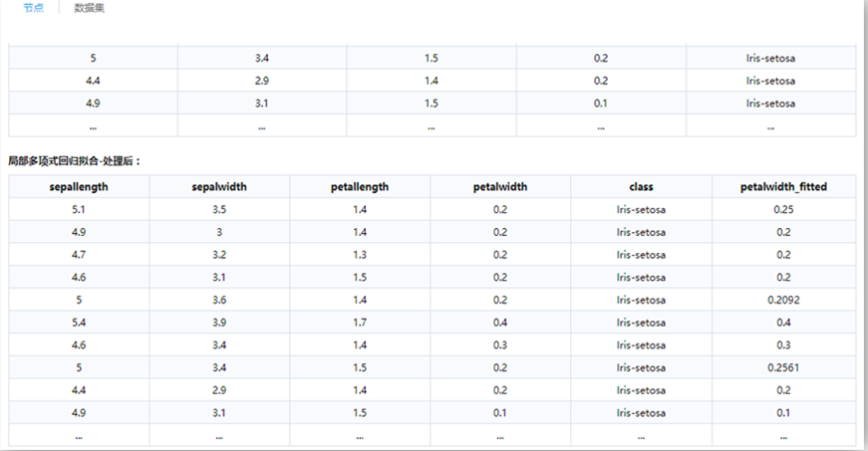Click the fitted value 0.2092 cell
Image resolution: width=868 pixels, height=451 pixels.
point(783,300)
